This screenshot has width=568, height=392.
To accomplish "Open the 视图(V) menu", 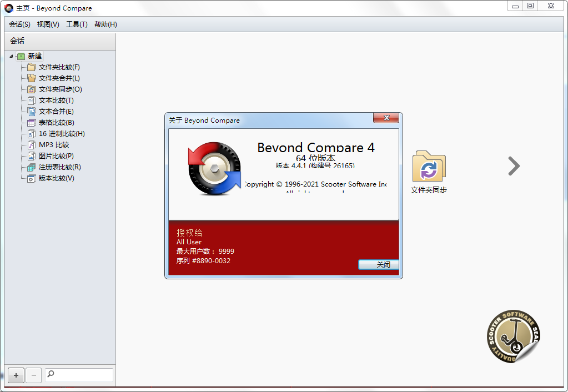I will pos(48,24).
